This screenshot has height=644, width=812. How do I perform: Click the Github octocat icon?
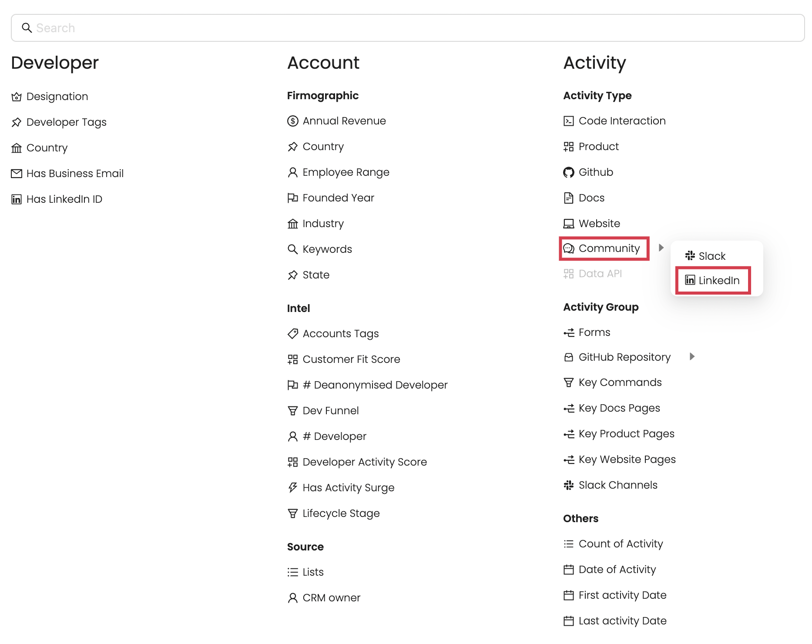pos(568,172)
